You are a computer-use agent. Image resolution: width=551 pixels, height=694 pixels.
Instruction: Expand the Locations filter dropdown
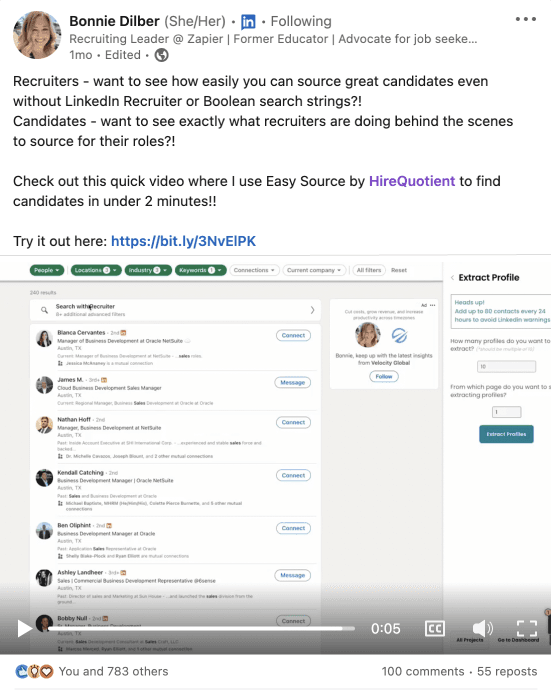[x=96, y=270]
